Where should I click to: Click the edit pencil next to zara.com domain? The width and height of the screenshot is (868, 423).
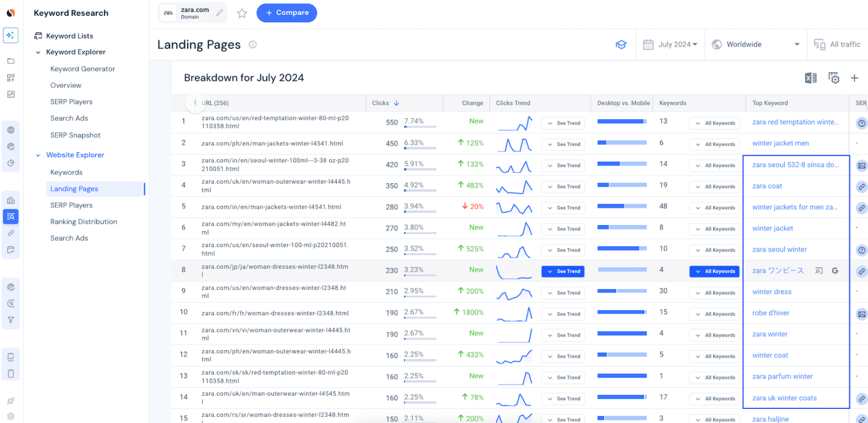pyautogui.click(x=220, y=12)
